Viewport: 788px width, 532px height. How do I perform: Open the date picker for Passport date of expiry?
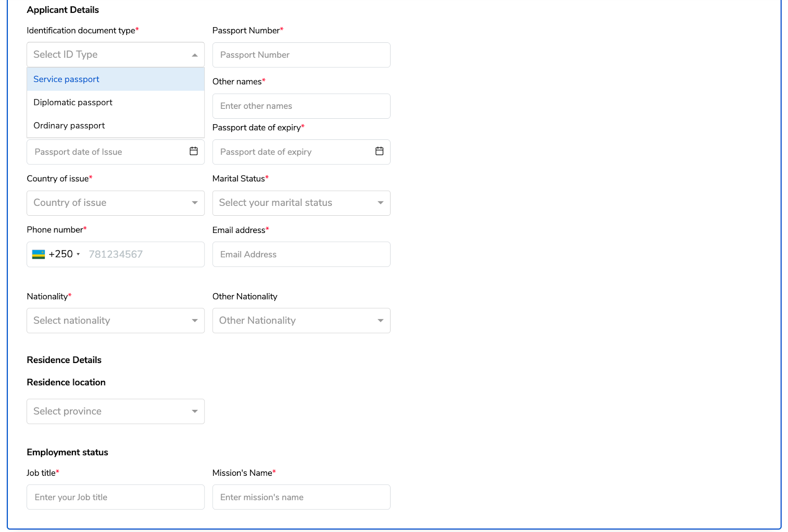[379, 152]
